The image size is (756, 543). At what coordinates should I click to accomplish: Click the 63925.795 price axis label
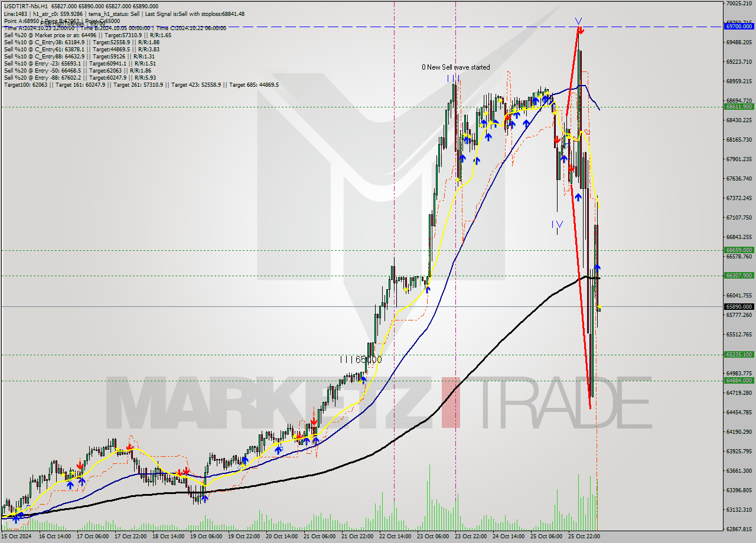(739, 451)
